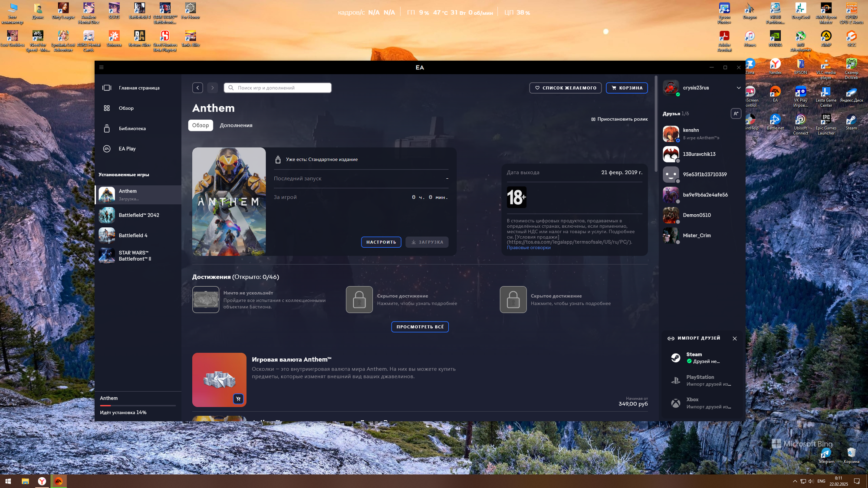868x488 pixels.
Task: Pause the video with Приостановить ролик
Action: point(619,119)
